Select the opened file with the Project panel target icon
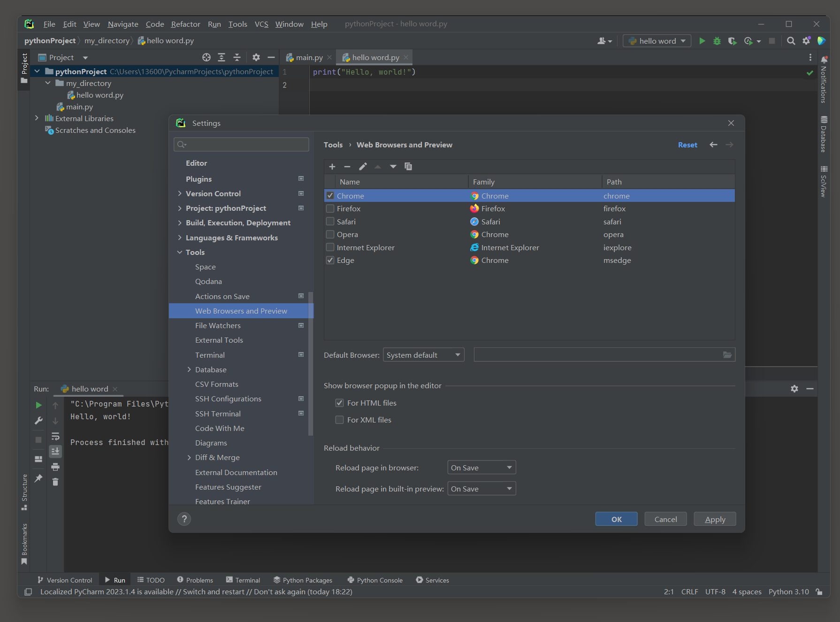Image resolution: width=840 pixels, height=622 pixels. [x=206, y=57]
